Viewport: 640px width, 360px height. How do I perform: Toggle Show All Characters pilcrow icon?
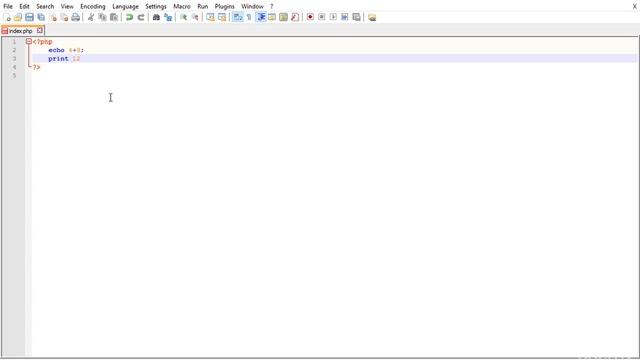(249, 17)
